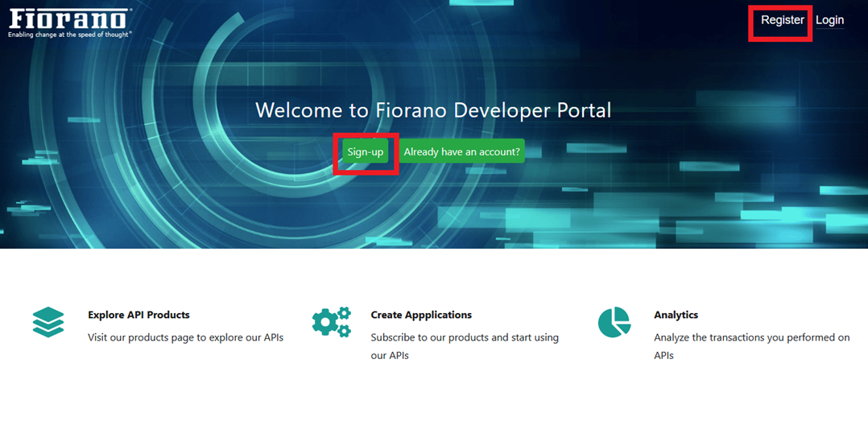Viewport: 868px width, 442px height.
Task: Open the Register link
Action: click(782, 20)
